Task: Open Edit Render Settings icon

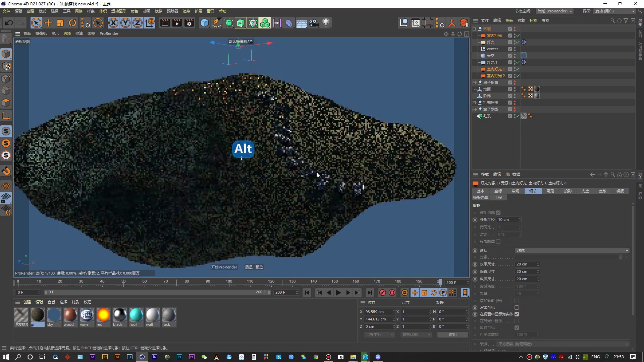Action: point(190,23)
